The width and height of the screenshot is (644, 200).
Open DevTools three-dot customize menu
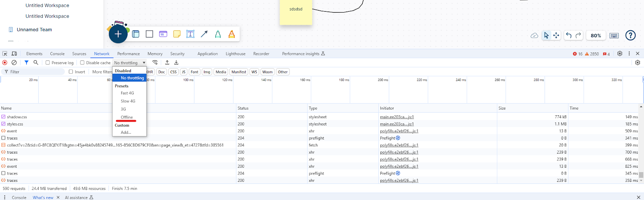tap(629, 54)
